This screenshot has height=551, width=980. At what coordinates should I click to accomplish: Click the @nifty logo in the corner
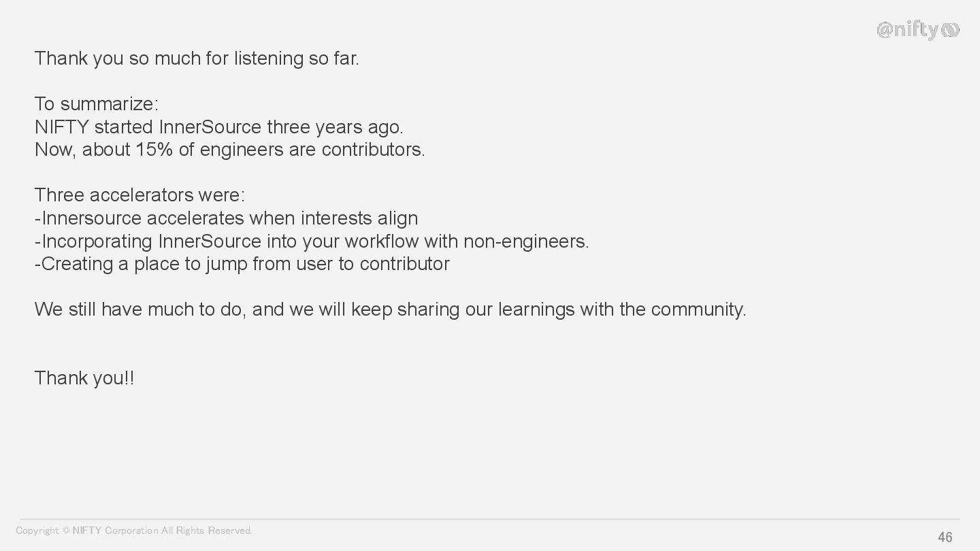pyautogui.click(x=918, y=30)
